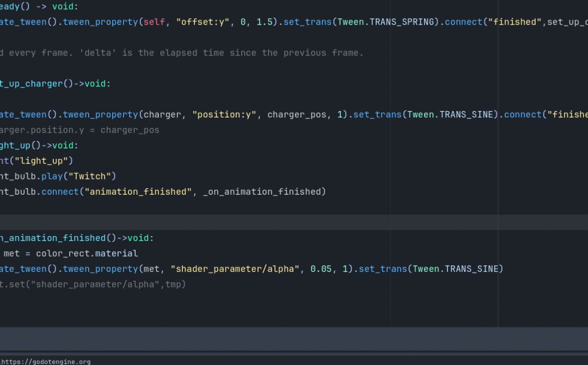
Task: Click the n_animation_finished()->void definition line
Action: [77, 238]
